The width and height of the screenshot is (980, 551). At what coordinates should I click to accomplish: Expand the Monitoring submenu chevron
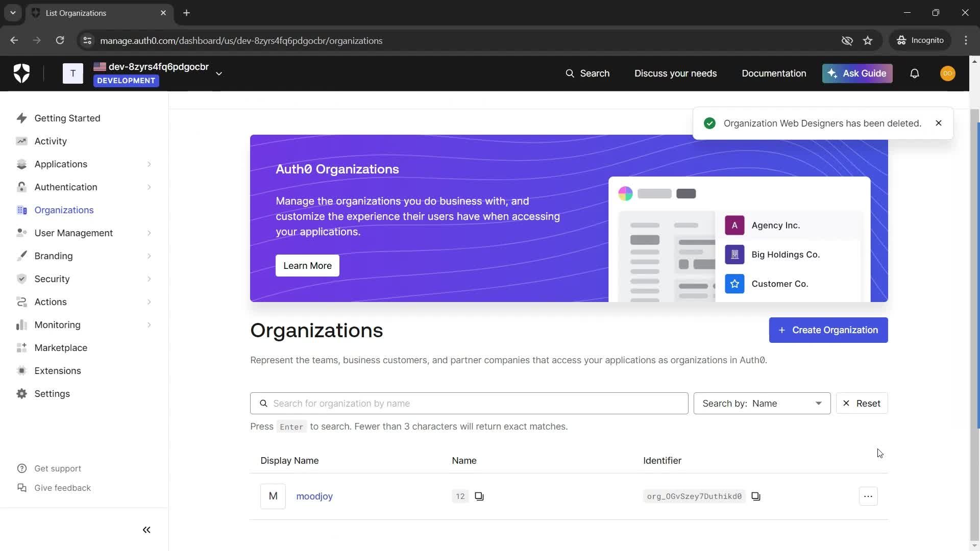tap(149, 324)
